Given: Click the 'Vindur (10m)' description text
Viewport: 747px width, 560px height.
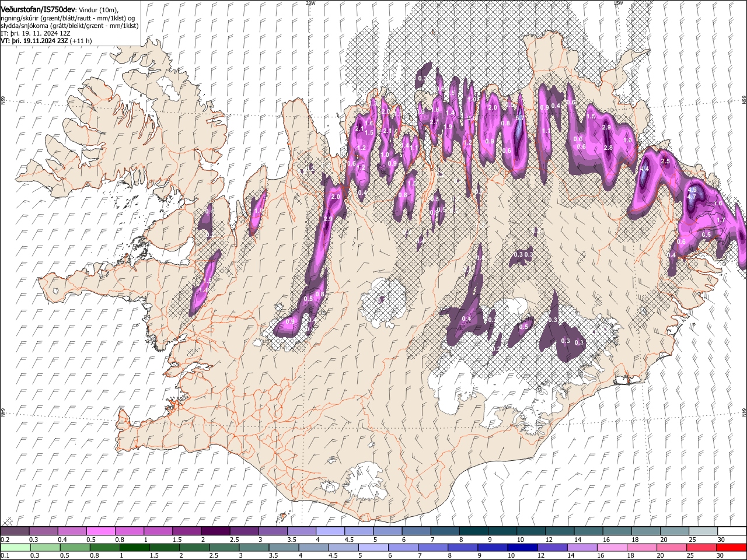Looking at the screenshot, I should (98, 10).
